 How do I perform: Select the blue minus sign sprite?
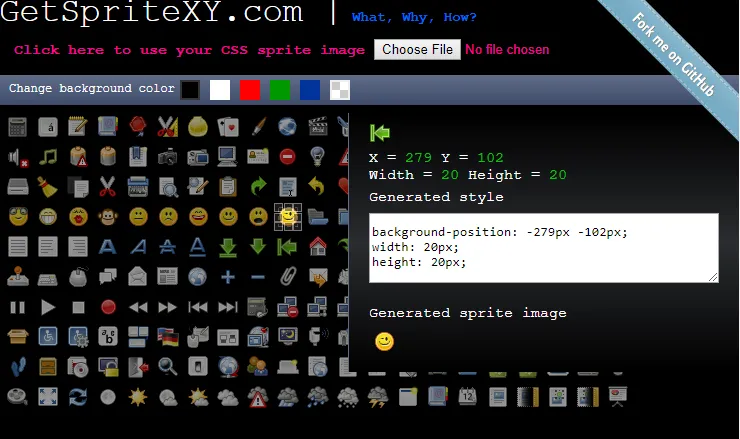pyautogui.click(x=258, y=277)
